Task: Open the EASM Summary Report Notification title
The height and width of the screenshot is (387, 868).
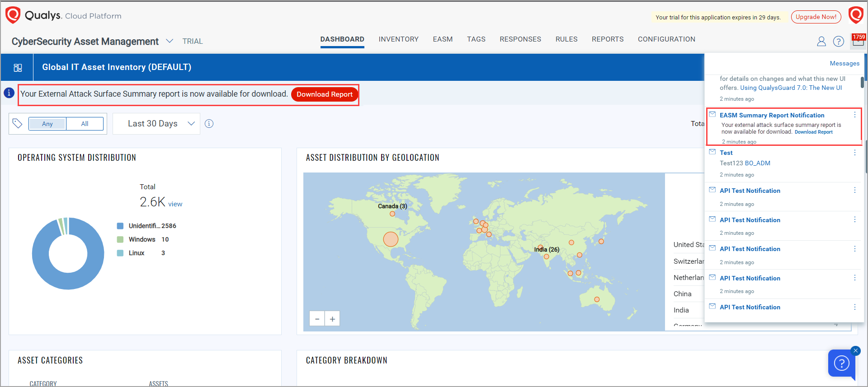Action: [x=772, y=115]
